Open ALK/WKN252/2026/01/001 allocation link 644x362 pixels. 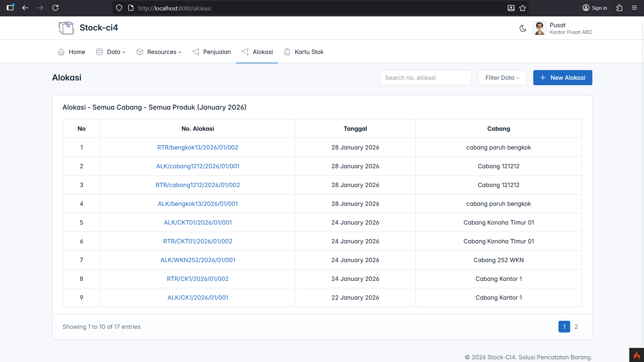(198, 260)
